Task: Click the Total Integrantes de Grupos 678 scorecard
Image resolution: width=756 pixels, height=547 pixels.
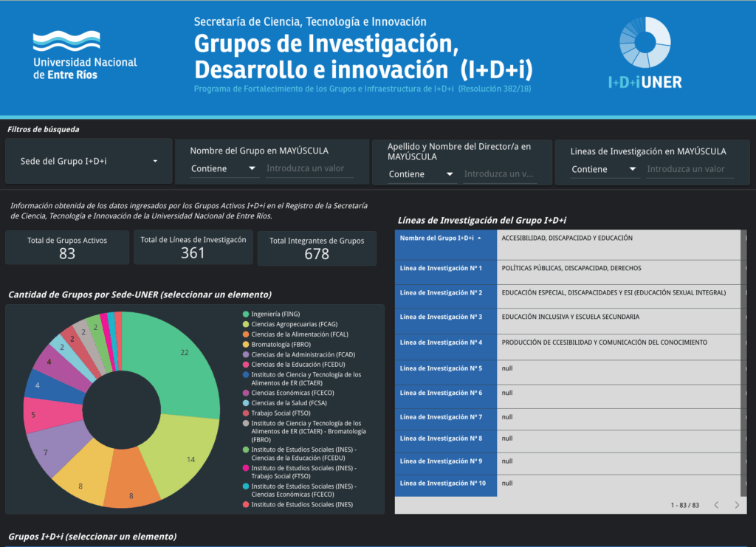Action: click(317, 248)
